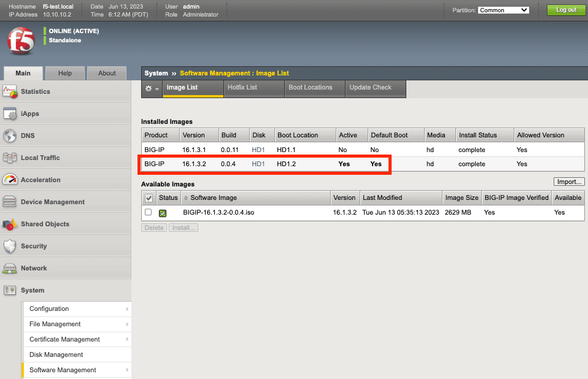This screenshot has width=588, height=379.
Task: Click the System breadcrumb text
Action: 156,74
